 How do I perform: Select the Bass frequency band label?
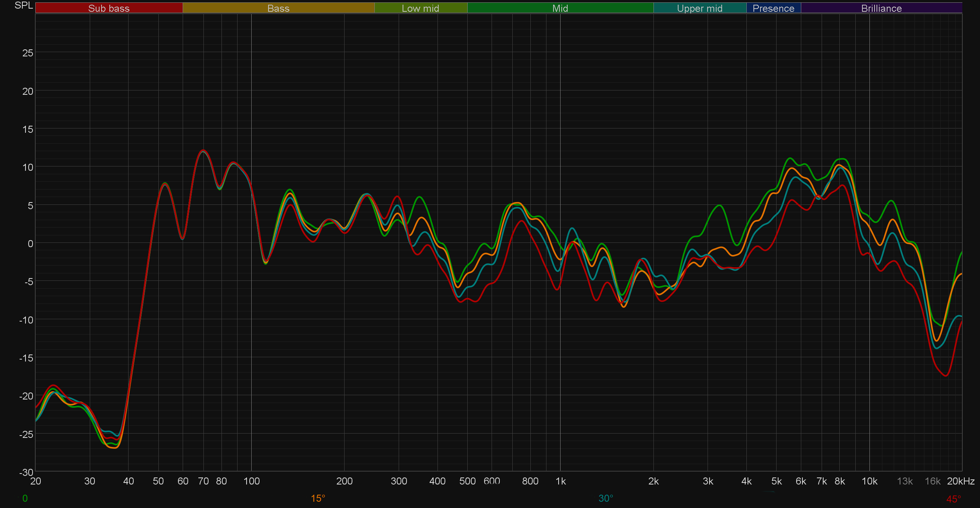point(278,8)
